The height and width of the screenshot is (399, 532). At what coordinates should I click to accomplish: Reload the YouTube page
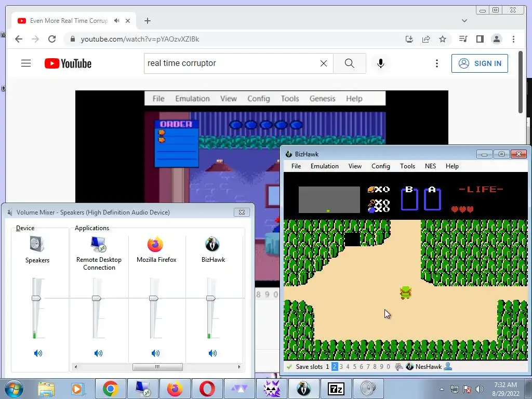[52, 39]
